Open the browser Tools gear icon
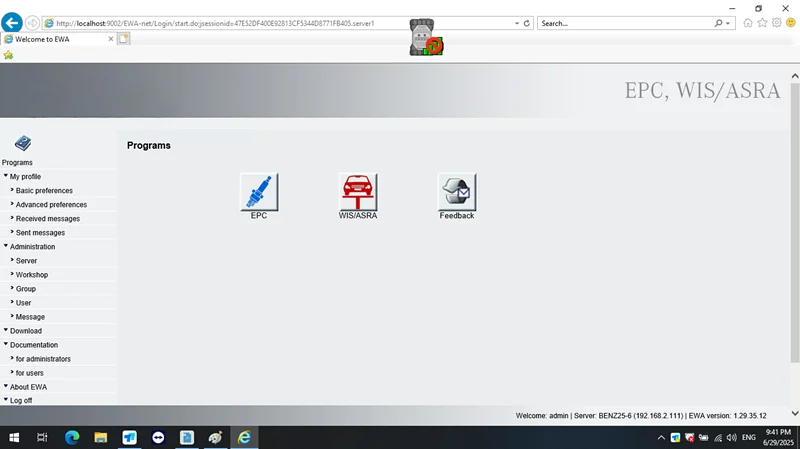The image size is (800, 449). pyautogui.click(x=777, y=23)
